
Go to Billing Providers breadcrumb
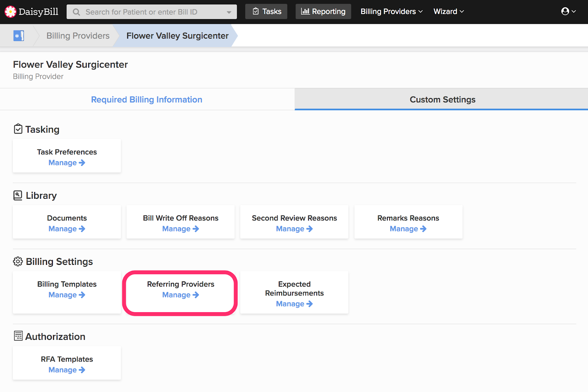(x=78, y=36)
